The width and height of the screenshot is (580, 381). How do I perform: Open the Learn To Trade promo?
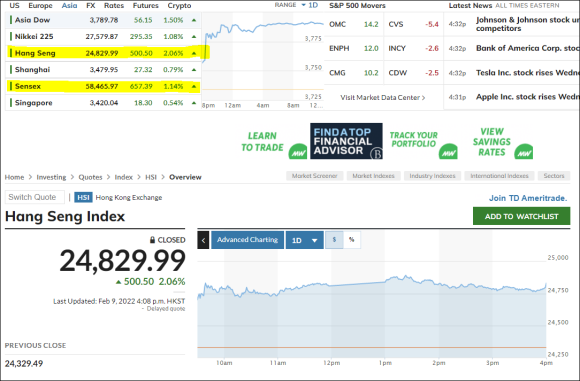pyautogui.click(x=262, y=142)
